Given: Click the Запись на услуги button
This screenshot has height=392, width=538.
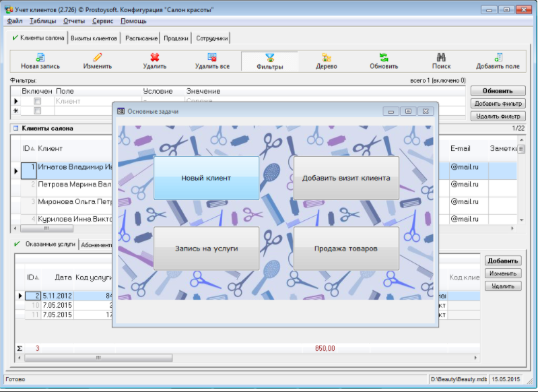Looking at the screenshot, I should 206,248.
